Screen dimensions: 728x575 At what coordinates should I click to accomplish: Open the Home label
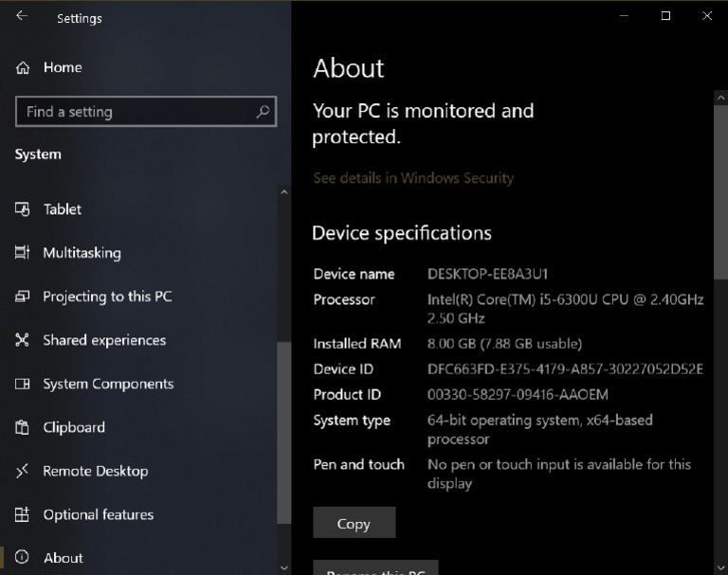coord(63,68)
